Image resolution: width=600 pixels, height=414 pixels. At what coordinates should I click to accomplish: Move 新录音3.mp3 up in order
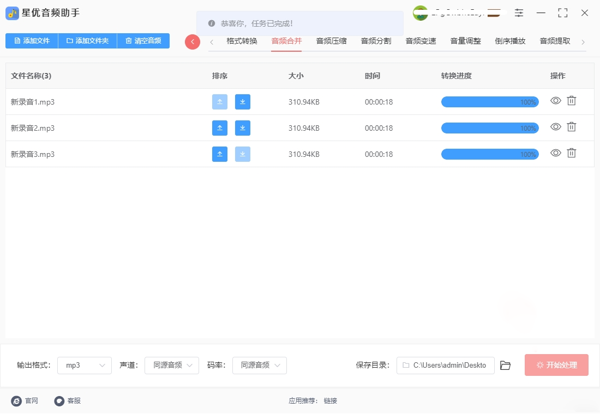click(219, 154)
